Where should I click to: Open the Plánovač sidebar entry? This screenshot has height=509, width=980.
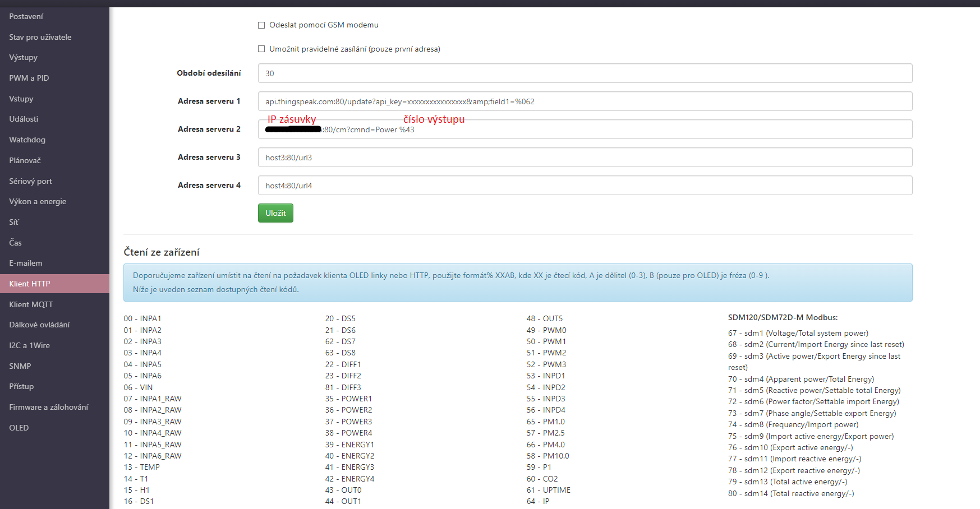tap(25, 160)
